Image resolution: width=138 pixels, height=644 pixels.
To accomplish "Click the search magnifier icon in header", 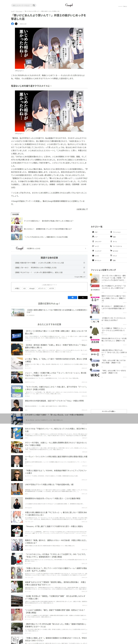I will coord(34,5).
